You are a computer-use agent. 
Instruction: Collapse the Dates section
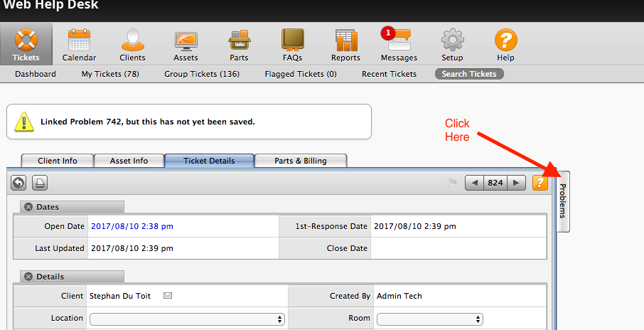tap(28, 207)
